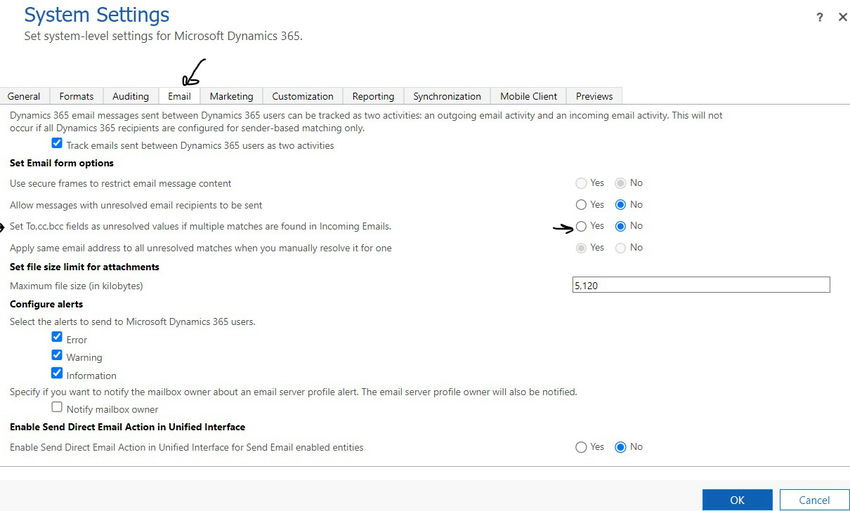Image resolution: width=850 pixels, height=511 pixels.
Task: Click the Maximum file size field
Action: (x=701, y=285)
